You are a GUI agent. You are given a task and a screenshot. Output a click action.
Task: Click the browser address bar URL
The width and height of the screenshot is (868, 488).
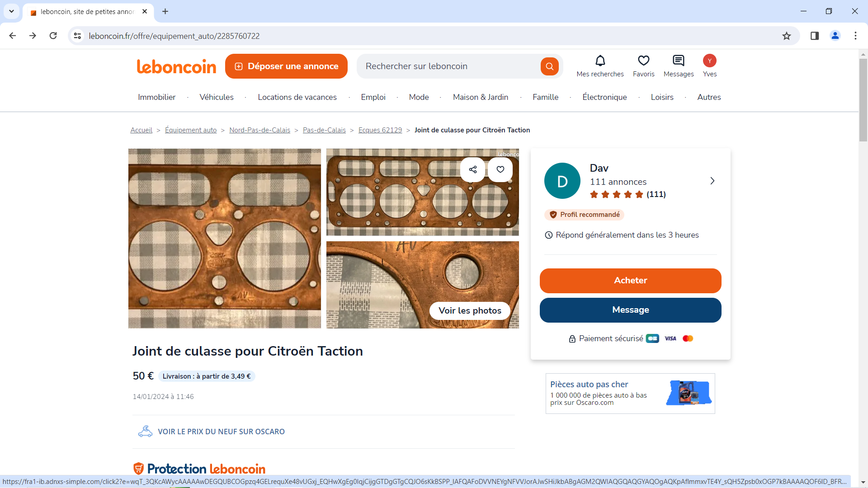click(174, 36)
